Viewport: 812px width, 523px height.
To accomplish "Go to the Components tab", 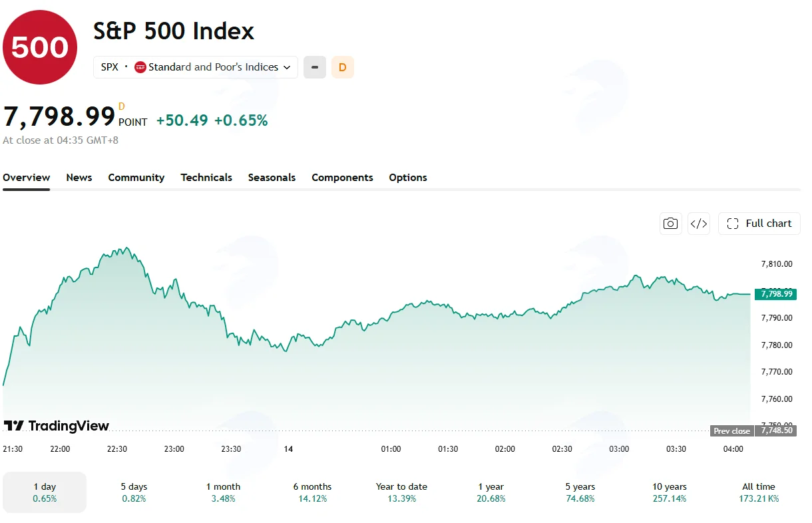I will point(342,178).
